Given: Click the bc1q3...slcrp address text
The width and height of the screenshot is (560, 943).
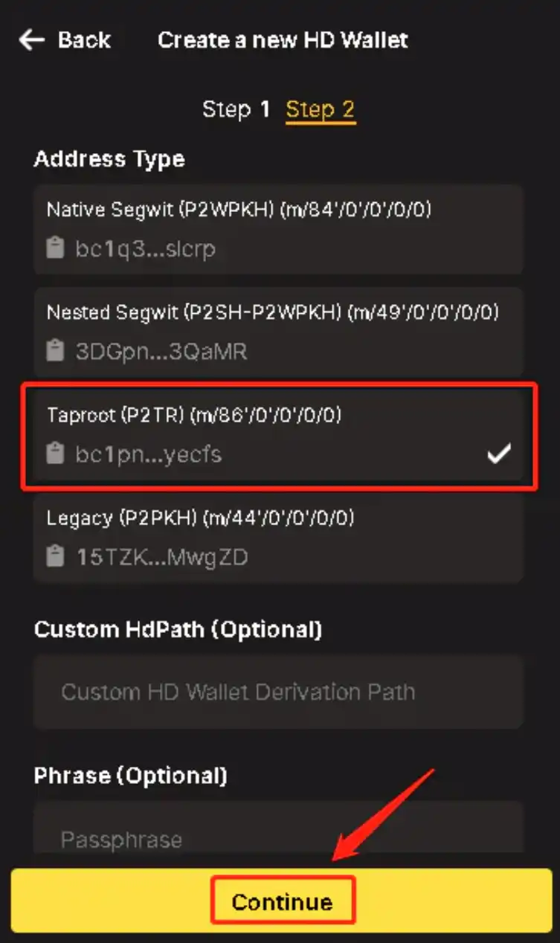Looking at the screenshot, I should (x=145, y=248).
